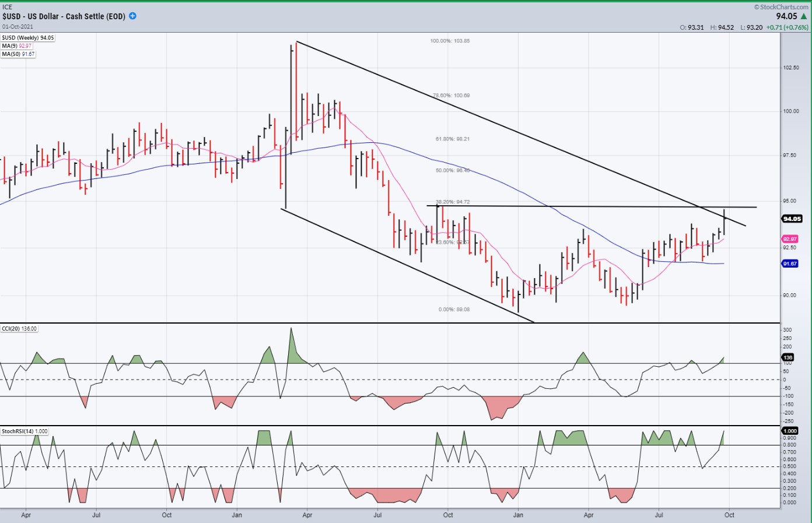The image size is (812, 523).
Task: Click the 01-Oct-2021 date text
Action: click(x=18, y=26)
